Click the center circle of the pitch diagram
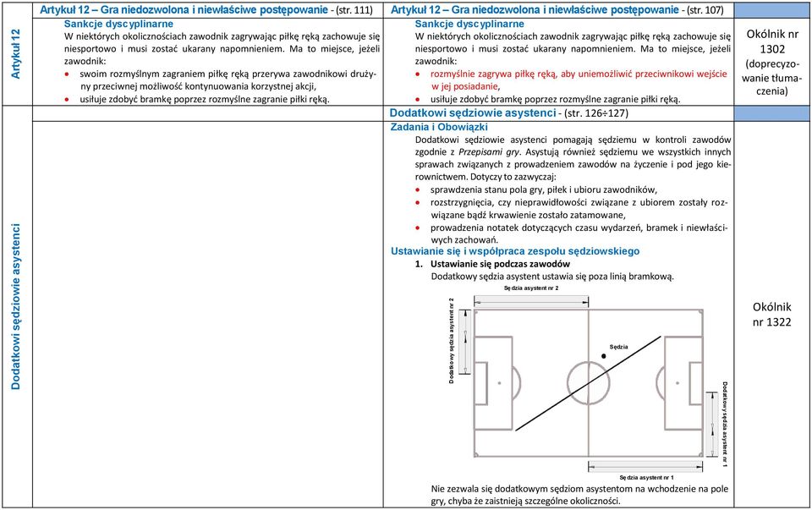The image size is (812, 510). tap(589, 382)
